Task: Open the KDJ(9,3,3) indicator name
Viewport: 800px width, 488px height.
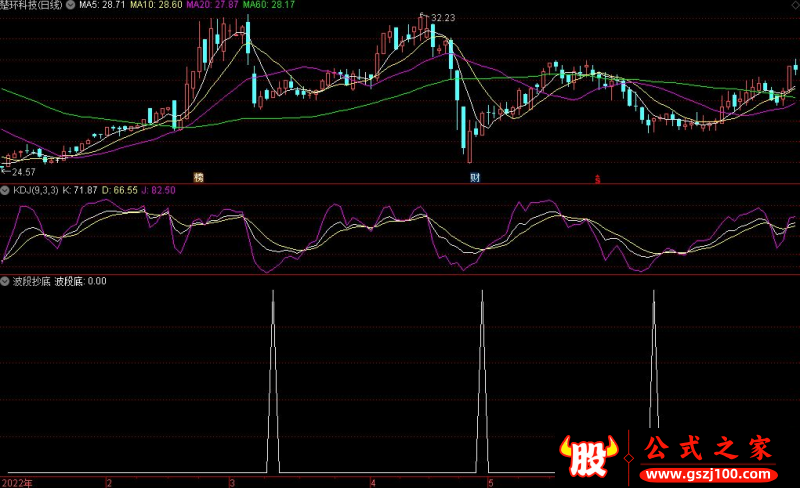Action: (x=35, y=190)
